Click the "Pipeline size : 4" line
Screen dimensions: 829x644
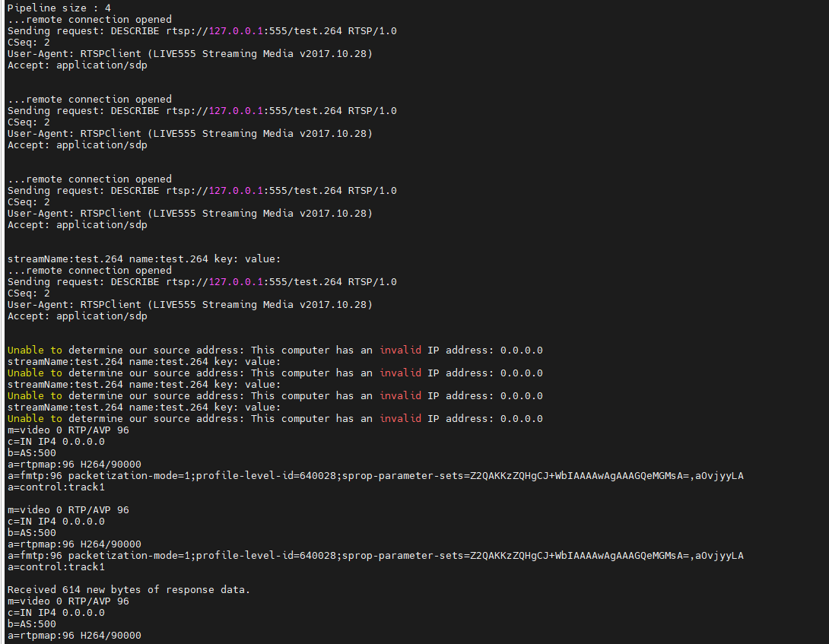(59, 8)
